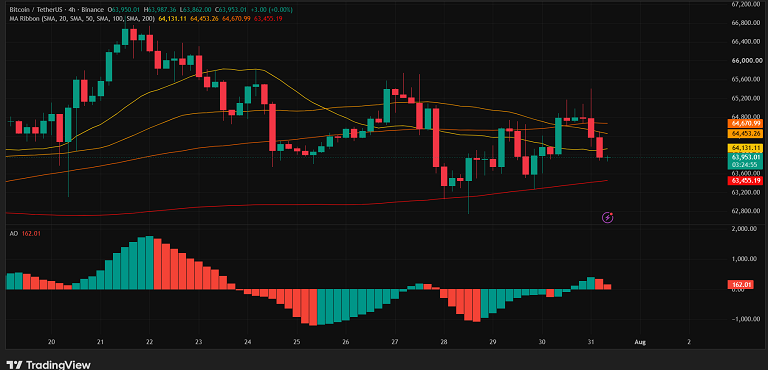The image size is (768, 370).
Task: Click the close price value 63,953.01
Action: [233, 10]
